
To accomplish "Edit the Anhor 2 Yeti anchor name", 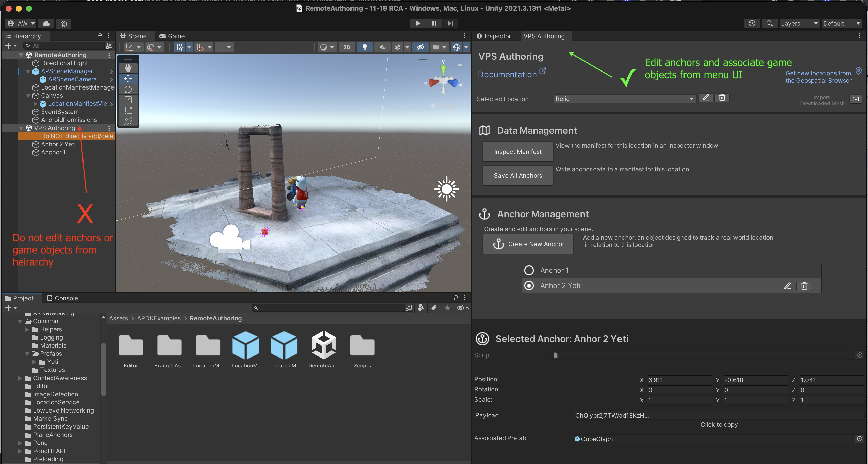I will pos(788,286).
